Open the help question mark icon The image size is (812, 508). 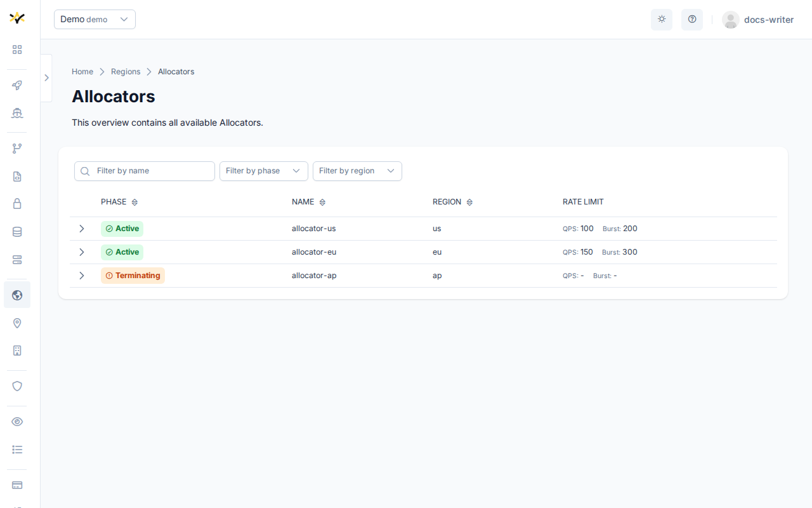coord(692,19)
